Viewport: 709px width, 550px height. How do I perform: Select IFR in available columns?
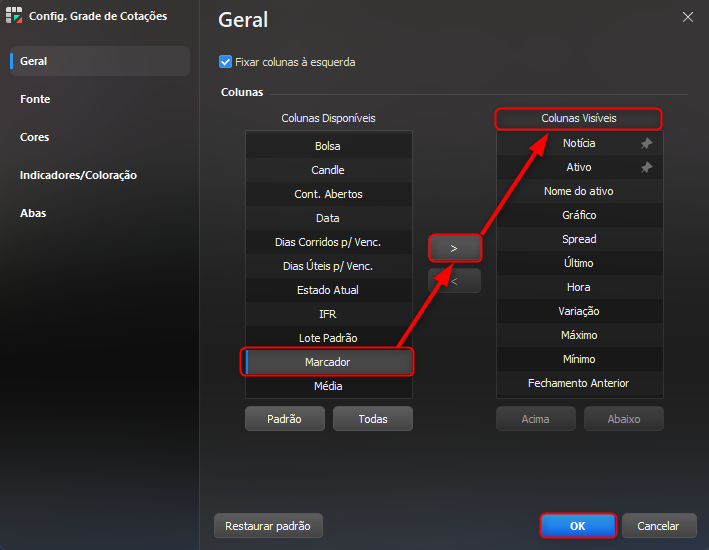(329, 314)
